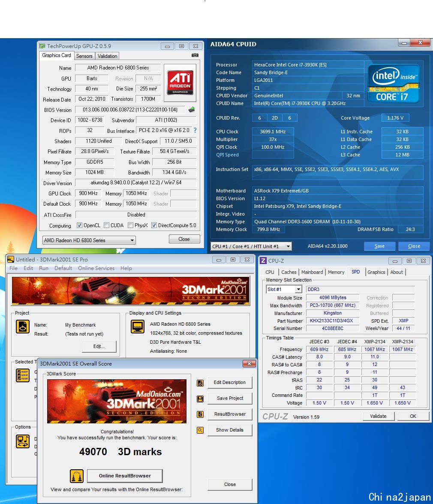Open the Slot #1 memory slot dropdown

tap(284, 289)
